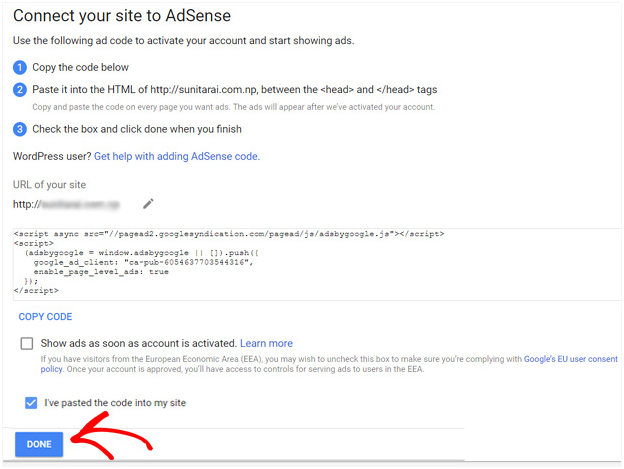Click the 'Paste it into the HTML' step text
Image resolution: width=624 pixels, height=469 pixels.
234,90
